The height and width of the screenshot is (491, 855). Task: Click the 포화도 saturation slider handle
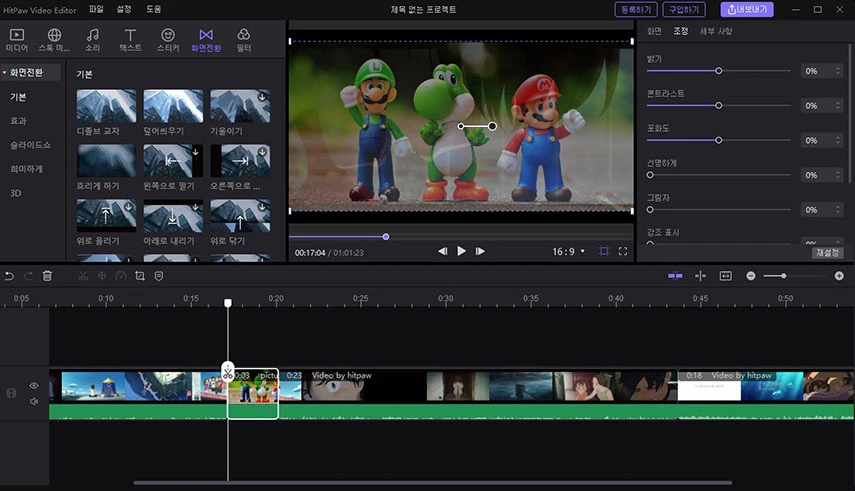tap(719, 140)
